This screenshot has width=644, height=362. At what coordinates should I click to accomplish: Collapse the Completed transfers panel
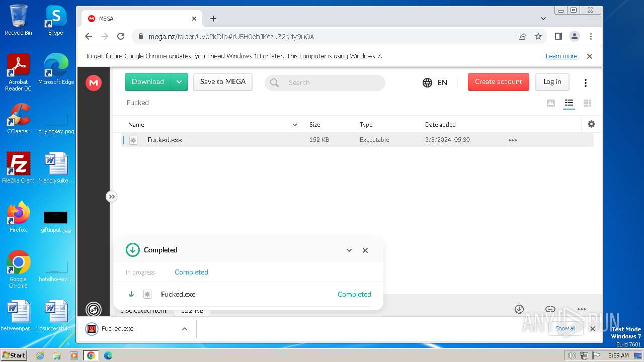tap(349, 250)
